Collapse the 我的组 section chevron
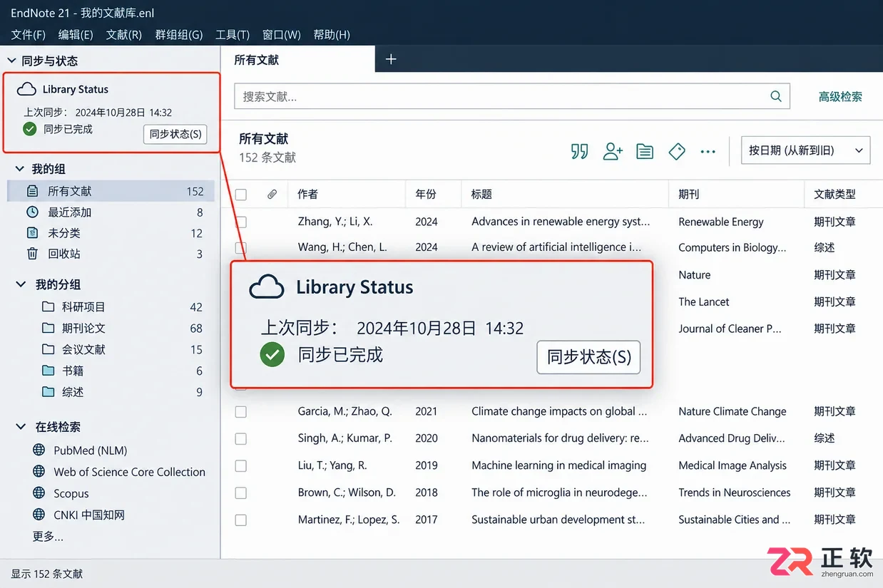This screenshot has height=588, width=883. (21, 169)
